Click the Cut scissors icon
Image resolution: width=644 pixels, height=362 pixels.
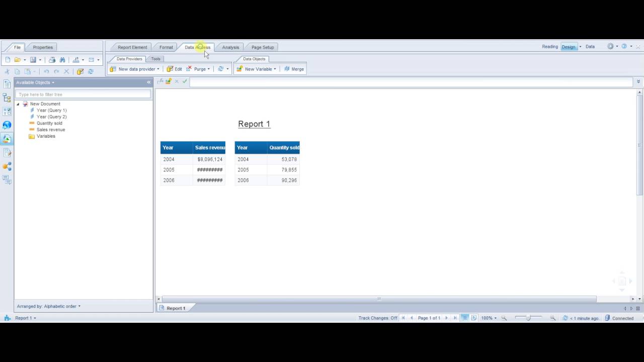pos(7,71)
